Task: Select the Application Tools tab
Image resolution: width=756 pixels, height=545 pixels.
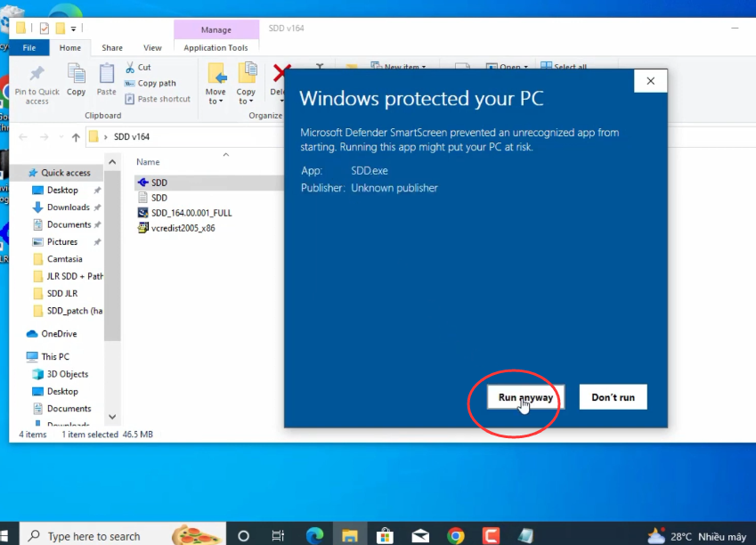Action: click(215, 48)
